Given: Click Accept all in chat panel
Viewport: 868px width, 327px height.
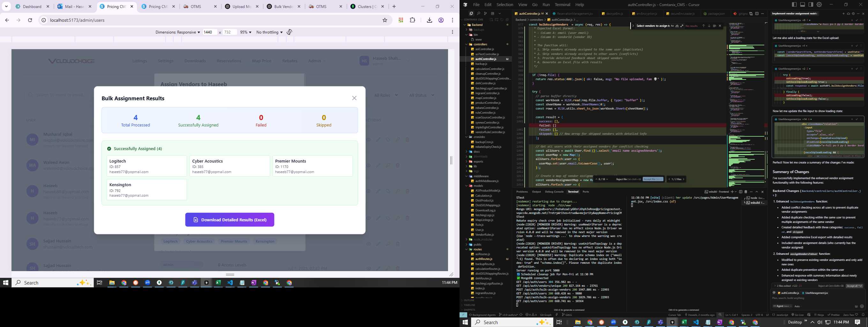Looking at the screenshot, I should click(x=855, y=286).
